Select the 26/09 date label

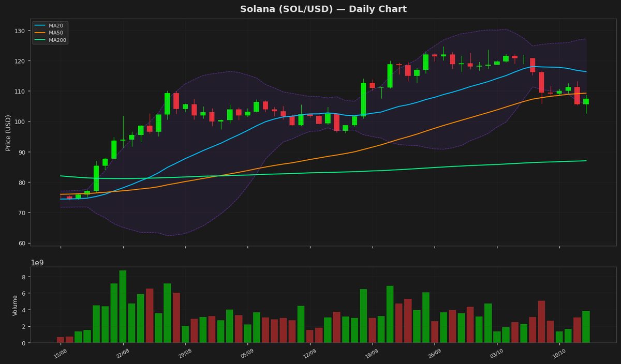[x=434, y=354]
